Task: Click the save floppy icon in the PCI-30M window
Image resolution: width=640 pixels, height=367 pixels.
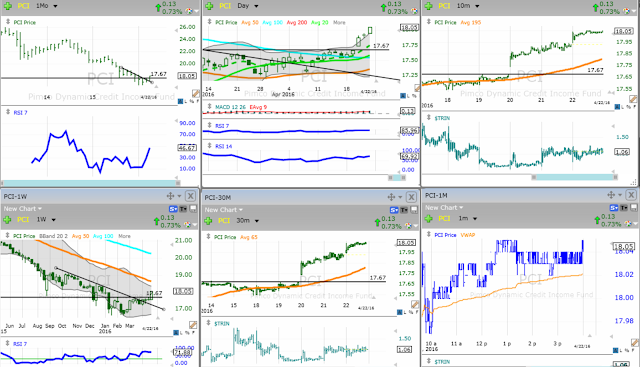Action: (414, 210)
